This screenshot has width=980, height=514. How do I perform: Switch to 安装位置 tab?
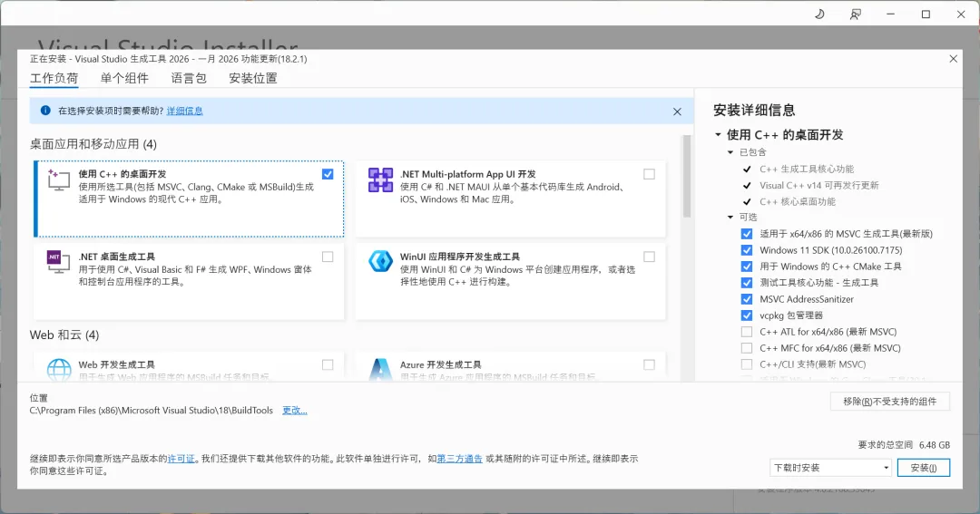[x=252, y=78]
